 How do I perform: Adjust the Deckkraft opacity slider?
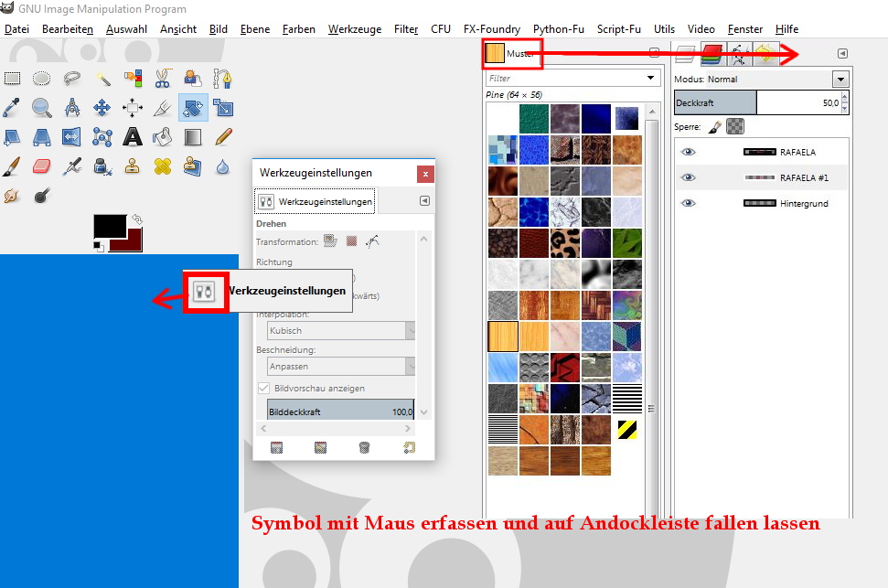pyautogui.click(x=758, y=102)
